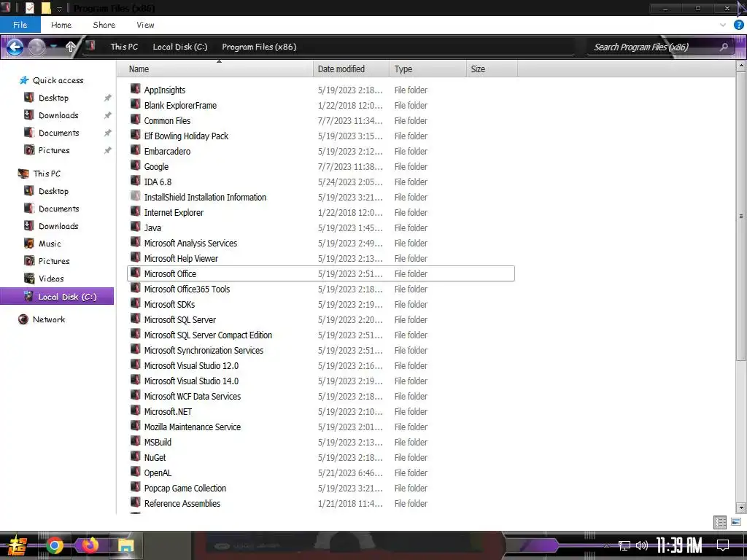Open Documents under Quick access
Viewport: 747px width, 560px height.
click(58, 133)
